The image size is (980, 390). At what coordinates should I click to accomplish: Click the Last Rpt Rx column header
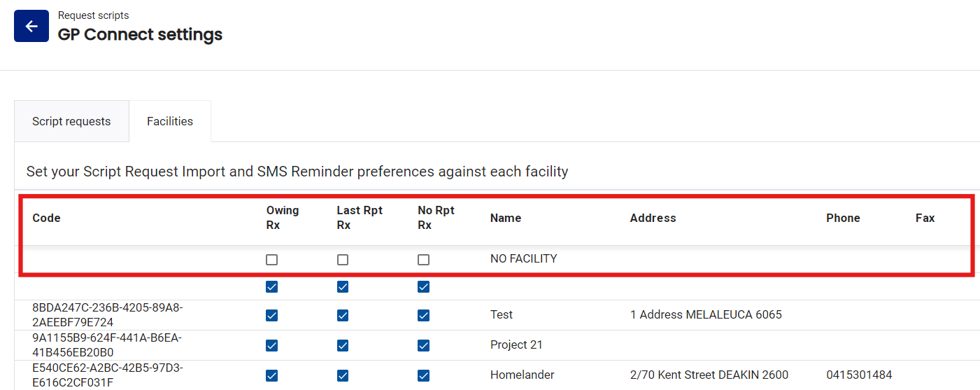tap(360, 218)
